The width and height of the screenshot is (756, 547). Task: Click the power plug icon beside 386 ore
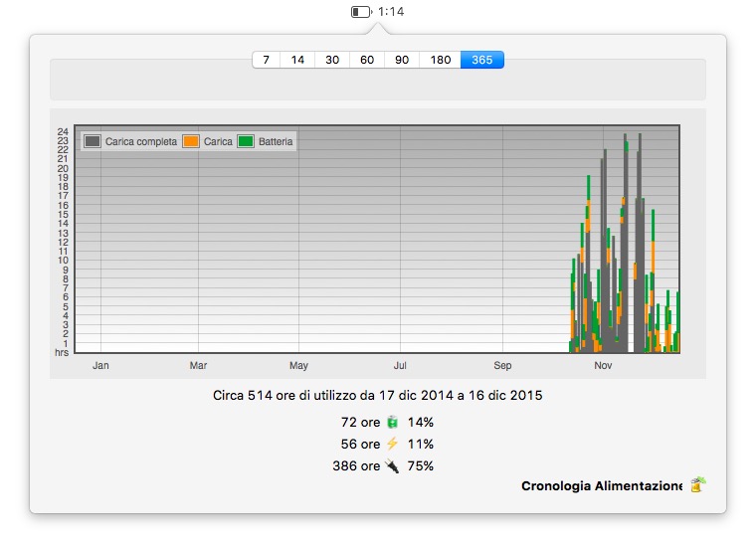pos(392,465)
